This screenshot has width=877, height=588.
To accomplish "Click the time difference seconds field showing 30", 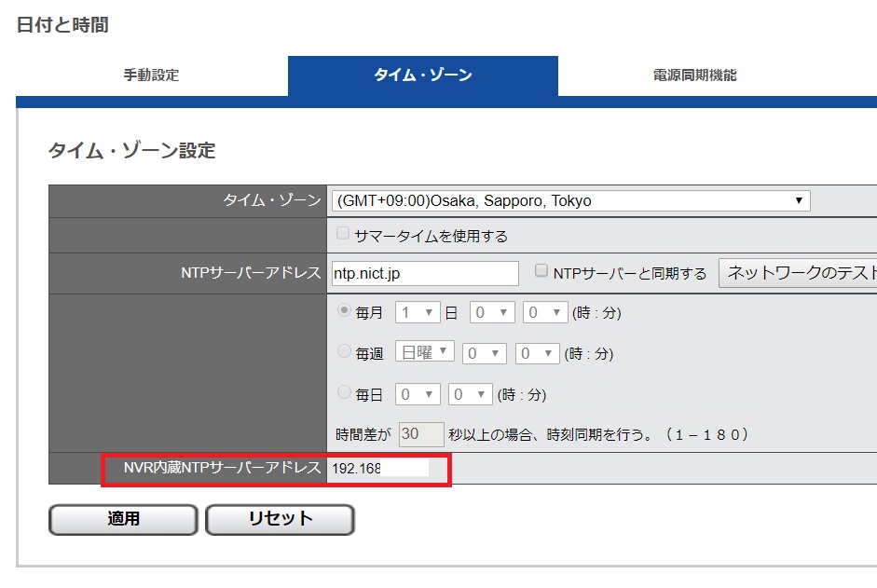I will pos(421,434).
